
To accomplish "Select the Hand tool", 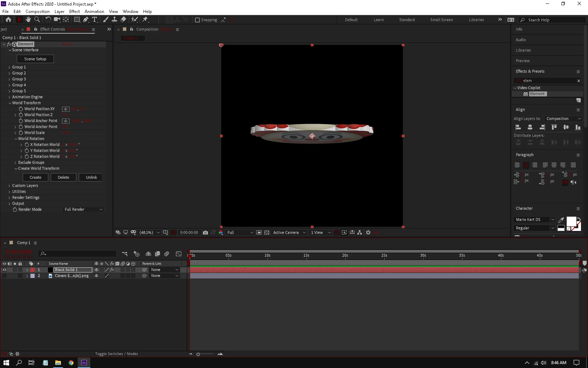I will pos(28,20).
